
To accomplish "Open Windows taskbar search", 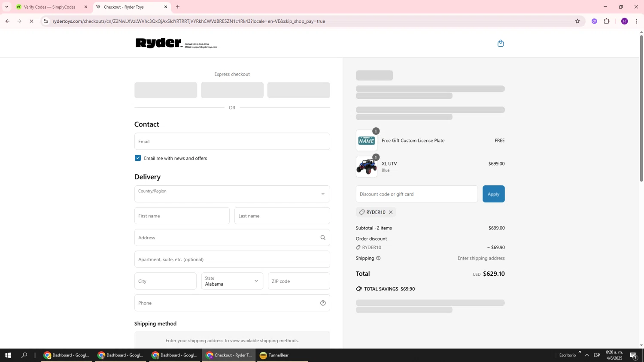I will click(x=24, y=355).
